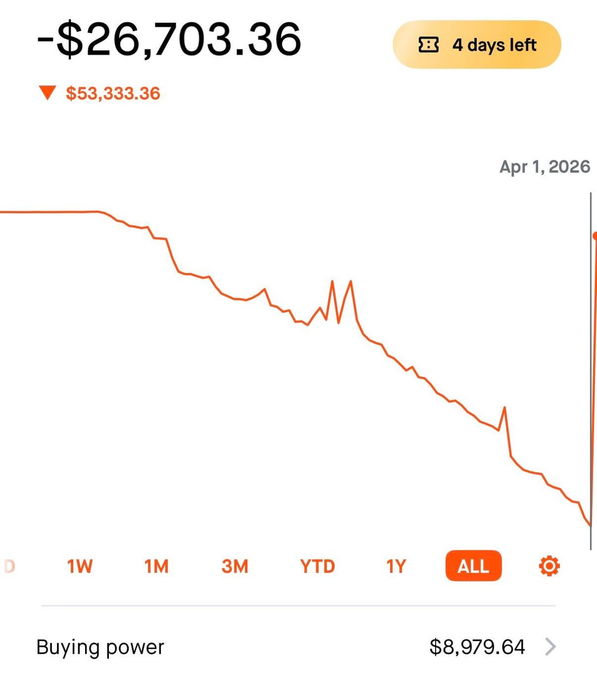Show the 3M chart period

tap(235, 566)
